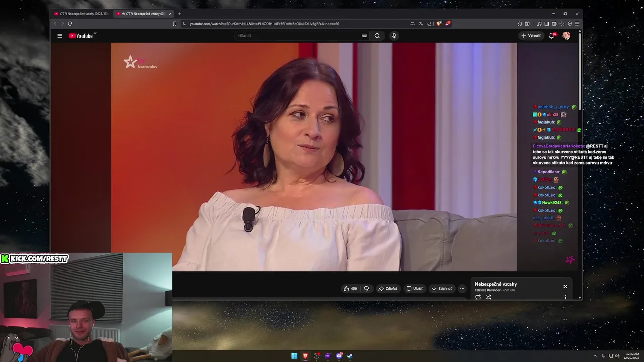Toggle playlist shuffle

(488, 297)
